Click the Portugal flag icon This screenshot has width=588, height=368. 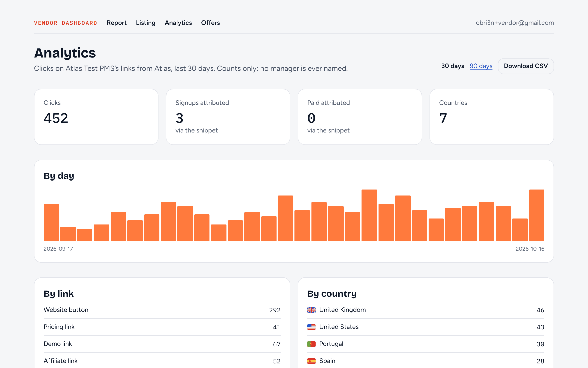(x=311, y=344)
